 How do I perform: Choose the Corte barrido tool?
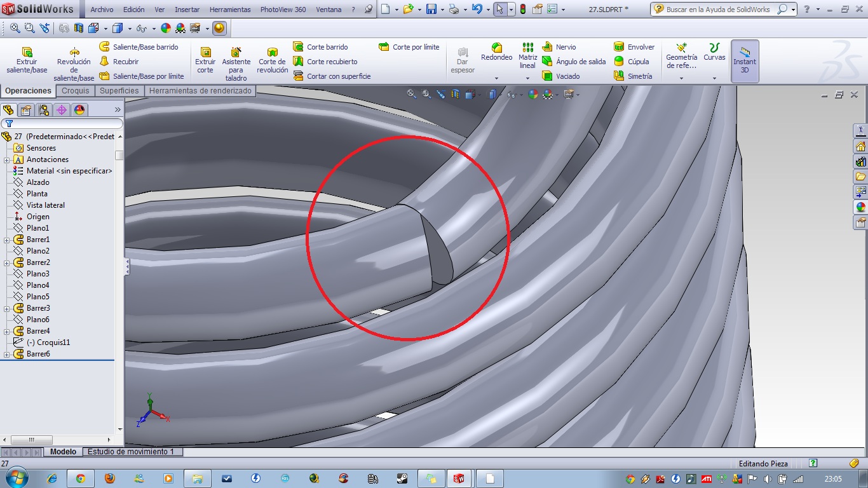(321, 47)
